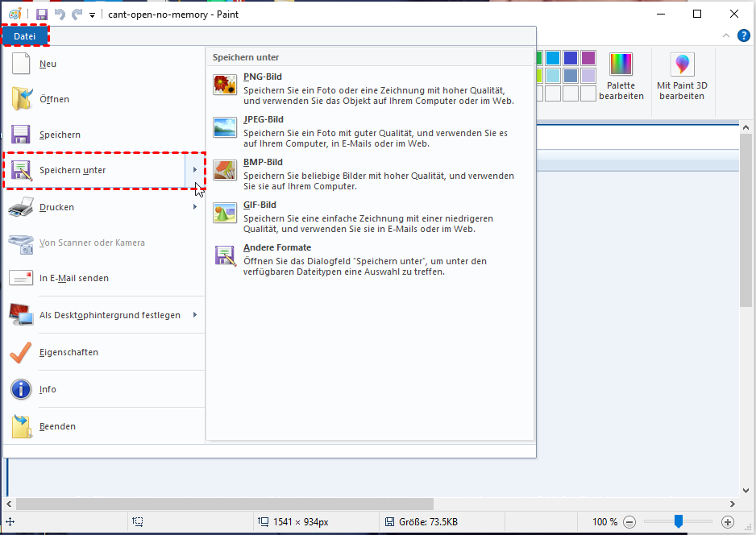Click the horizontal scrollbar right arrow

click(733, 504)
